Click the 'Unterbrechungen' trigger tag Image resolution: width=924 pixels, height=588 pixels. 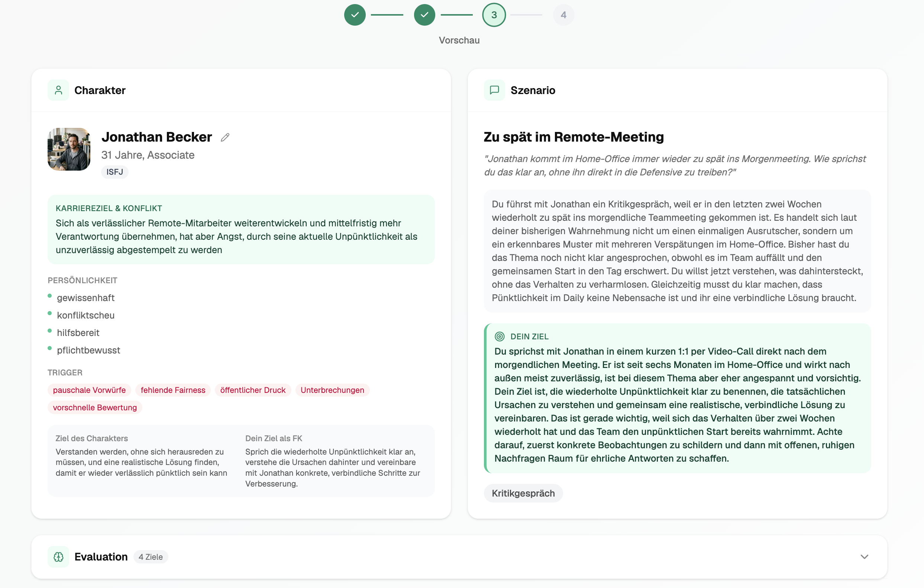tap(332, 390)
